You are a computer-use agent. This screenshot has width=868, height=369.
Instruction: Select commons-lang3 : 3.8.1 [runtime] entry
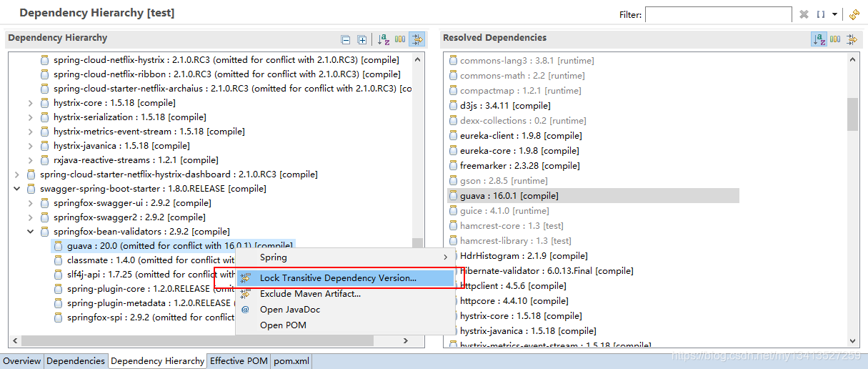[521, 61]
